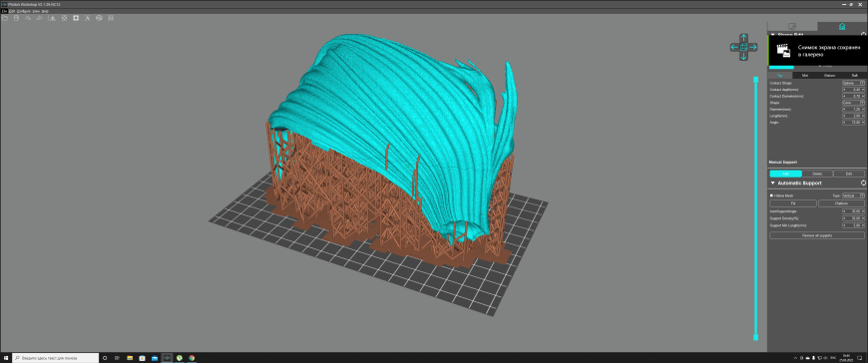Click the AutoSupportAngle value field

[x=853, y=211]
